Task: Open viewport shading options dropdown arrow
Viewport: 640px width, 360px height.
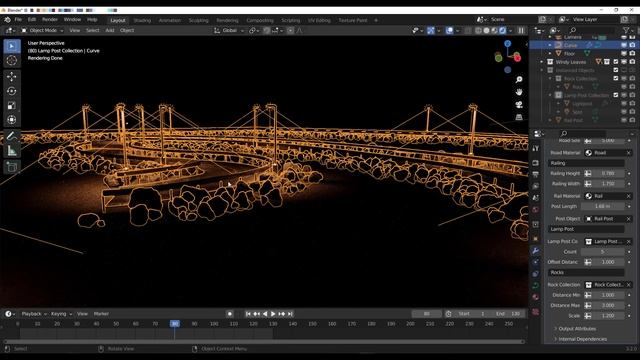Action: (x=511, y=31)
